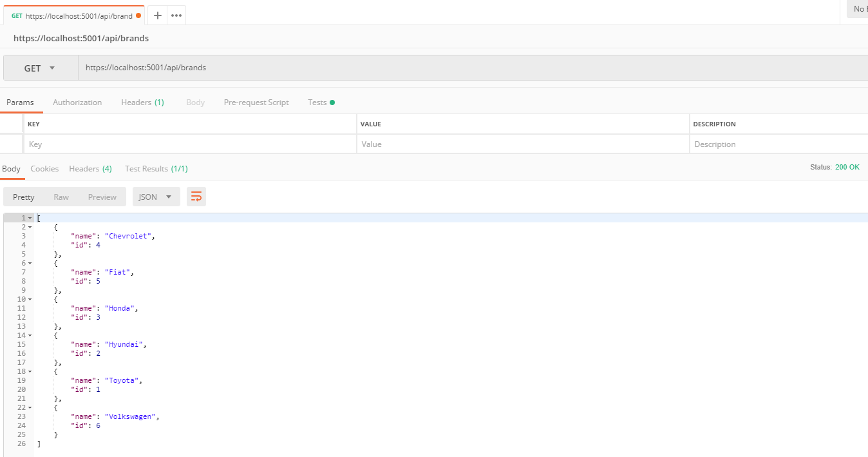Switch to the Params tab
This screenshot has height=457, width=868.
pos(20,102)
